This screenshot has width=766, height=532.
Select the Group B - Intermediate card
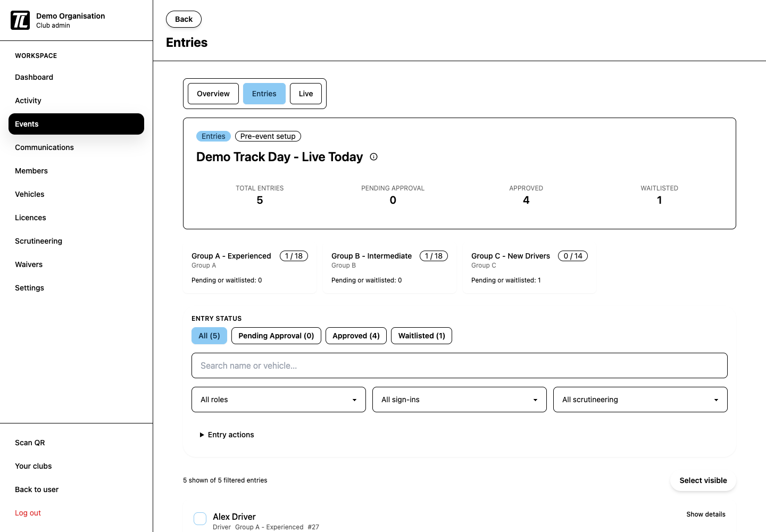389,268
